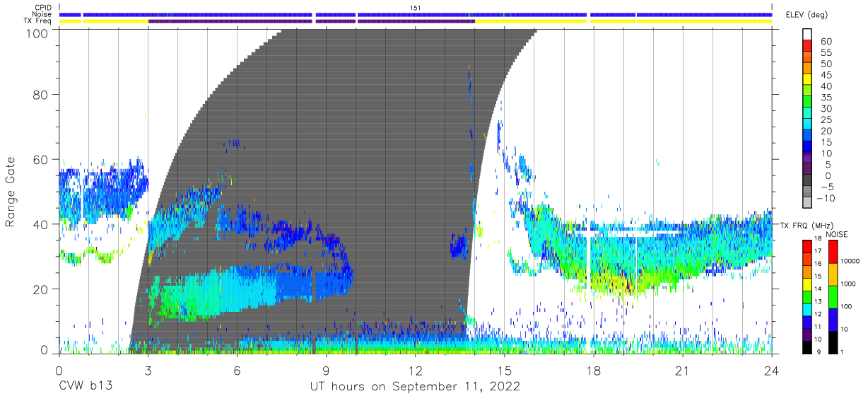Click the x-axis tick label '0' under the plot
This screenshot has height=401, width=868.
[59, 370]
